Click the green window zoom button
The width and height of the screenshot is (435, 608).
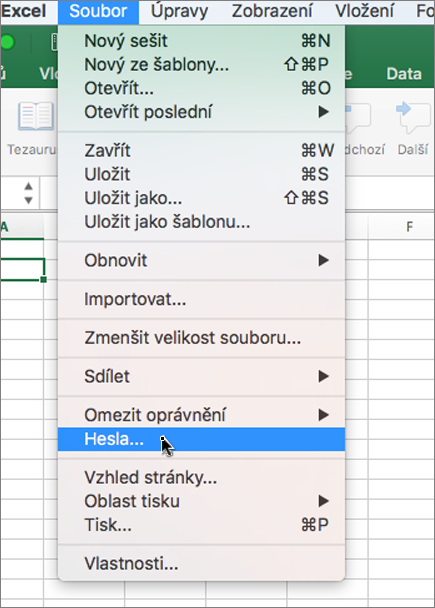tap(7, 42)
